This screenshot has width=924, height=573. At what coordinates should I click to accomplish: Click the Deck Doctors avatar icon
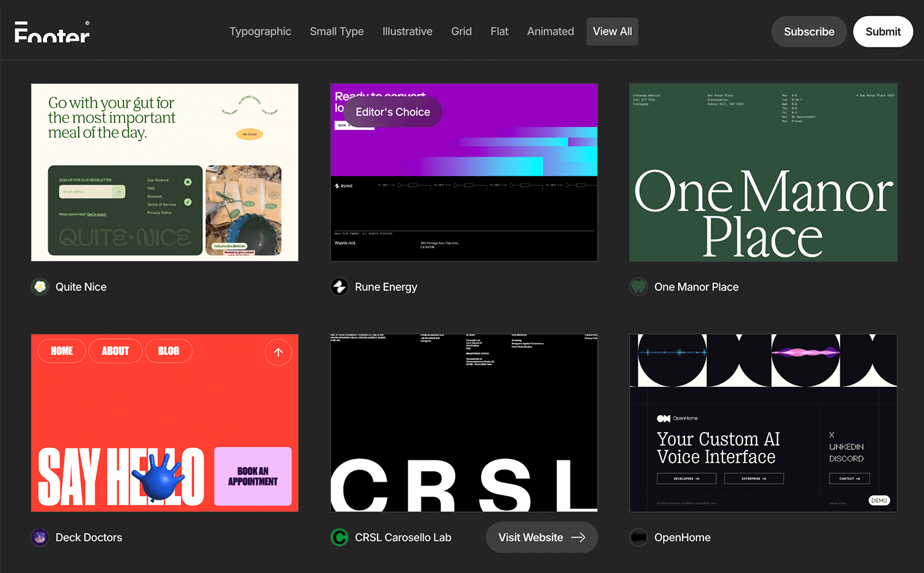point(40,538)
